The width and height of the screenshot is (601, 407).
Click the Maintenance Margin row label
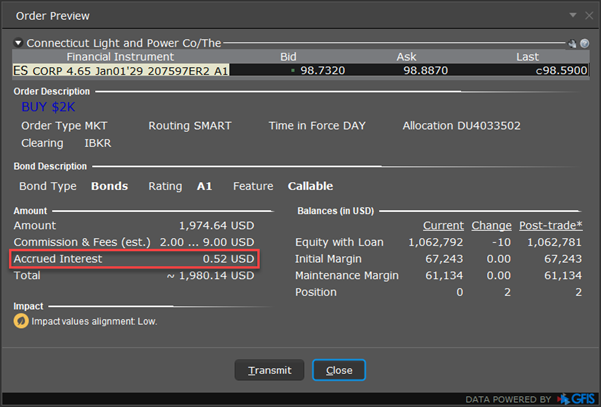tap(347, 276)
